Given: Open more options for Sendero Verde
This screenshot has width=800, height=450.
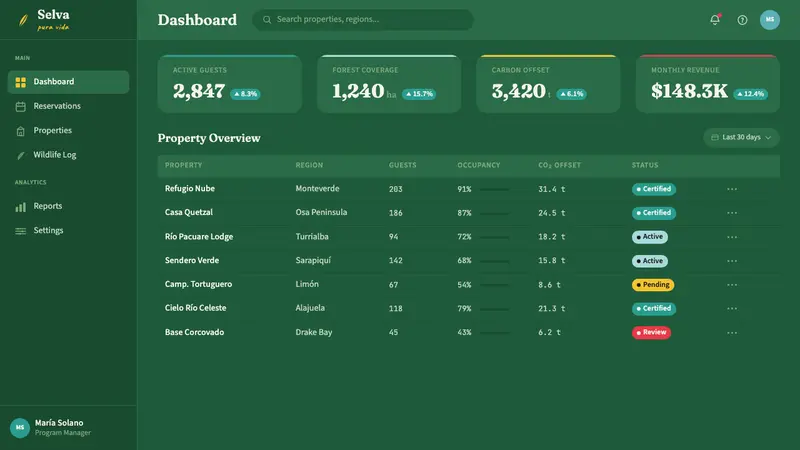Looking at the screenshot, I should (x=732, y=261).
